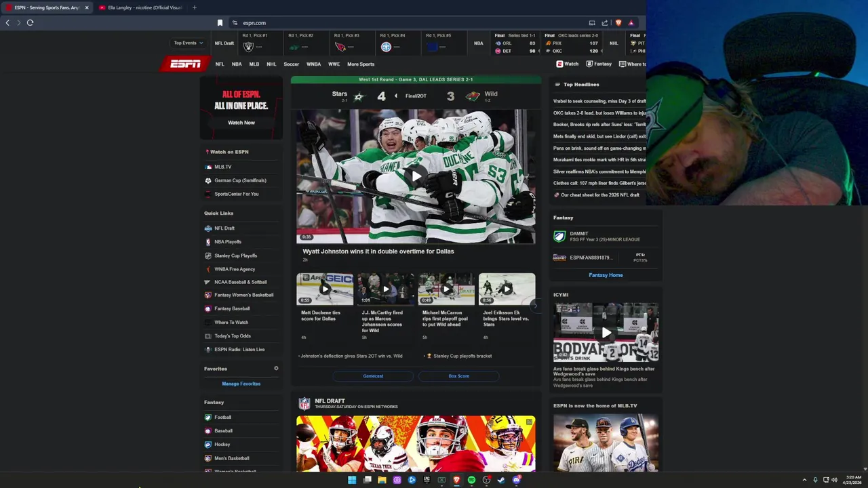Open a new browser tab
Viewport: 868px width, 488px height.
pos(194,7)
